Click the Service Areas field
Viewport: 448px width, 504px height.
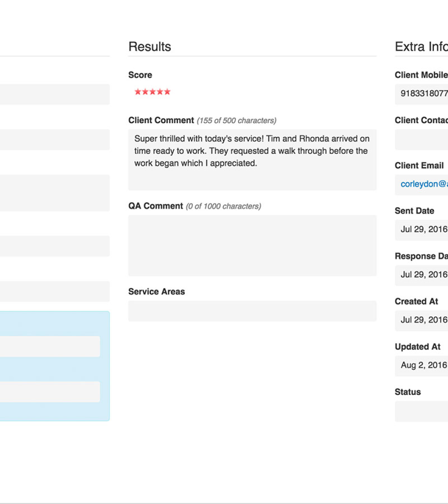(x=252, y=311)
